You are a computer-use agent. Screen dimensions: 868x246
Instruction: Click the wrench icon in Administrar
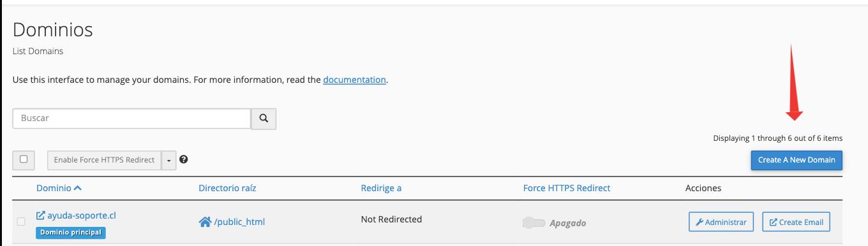tap(700, 222)
